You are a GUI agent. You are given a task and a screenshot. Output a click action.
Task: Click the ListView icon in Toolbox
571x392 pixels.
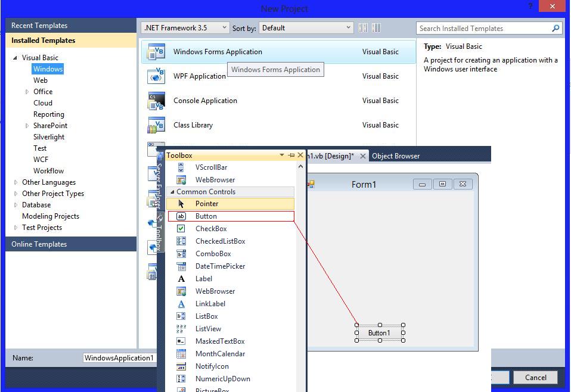click(x=181, y=329)
